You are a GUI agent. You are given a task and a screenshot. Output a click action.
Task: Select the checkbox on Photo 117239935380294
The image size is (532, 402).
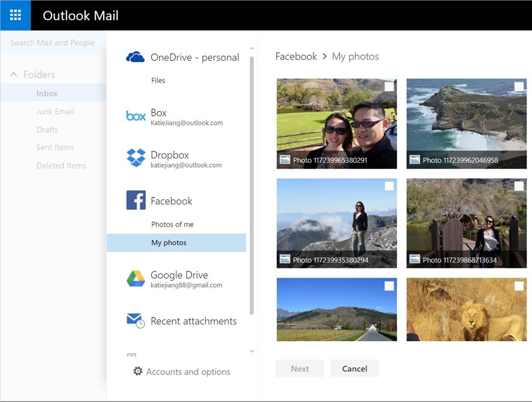coord(389,186)
